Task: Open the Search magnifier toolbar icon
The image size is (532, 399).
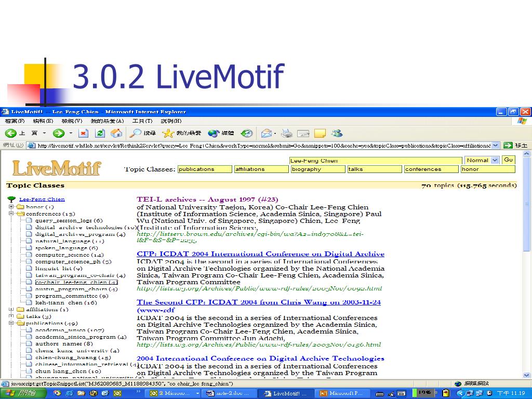Action: (136, 134)
